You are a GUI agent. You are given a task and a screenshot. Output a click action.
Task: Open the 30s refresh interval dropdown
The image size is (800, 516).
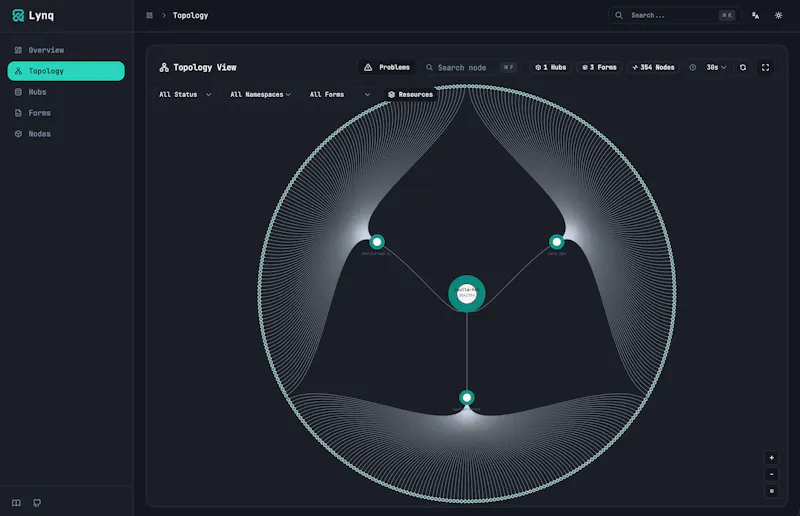coord(716,67)
